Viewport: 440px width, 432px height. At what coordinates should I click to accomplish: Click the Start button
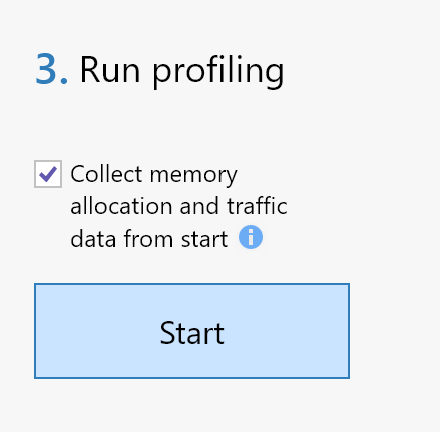[x=192, y=331]
